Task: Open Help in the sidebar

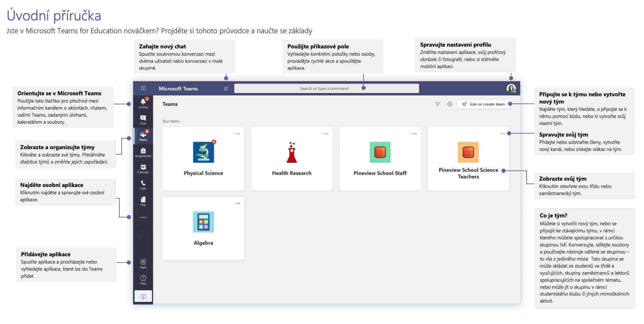Action: click(x=143, y=280)
